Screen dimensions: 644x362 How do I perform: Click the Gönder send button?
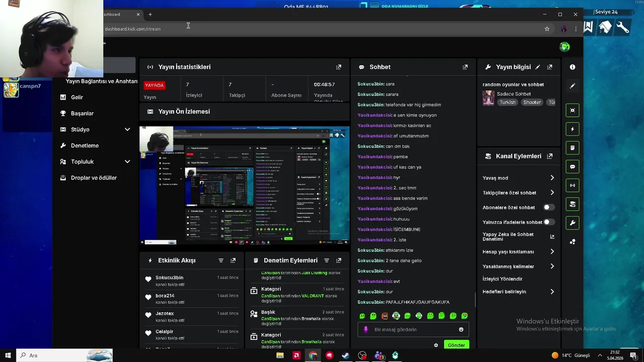456,345
